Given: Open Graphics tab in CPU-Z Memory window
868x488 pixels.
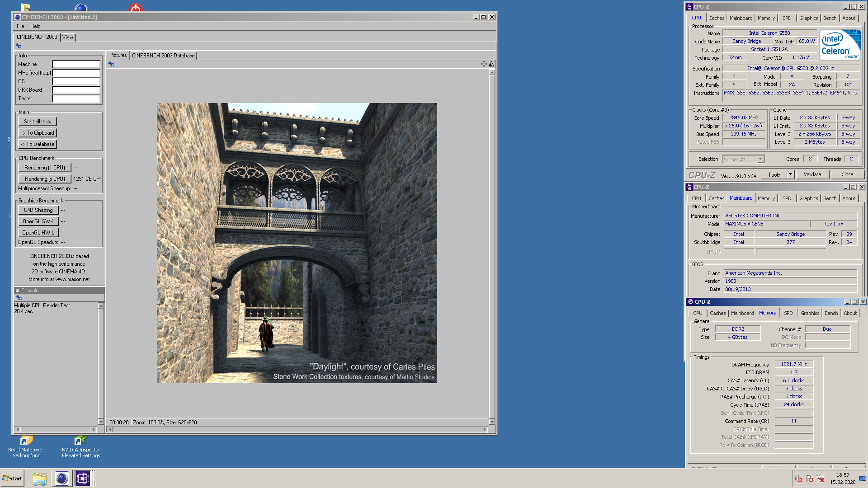Looking at the screenshot, I should coord(810,313).
